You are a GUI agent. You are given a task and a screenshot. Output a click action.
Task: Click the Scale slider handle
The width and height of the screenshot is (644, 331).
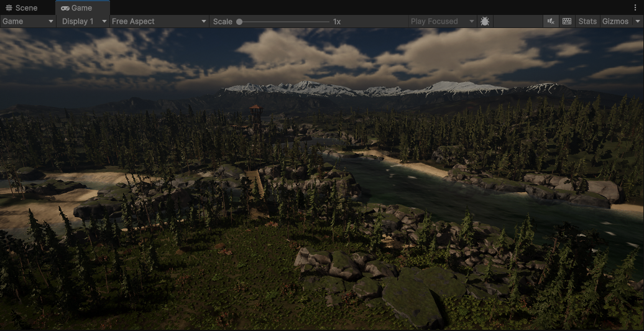tap(239, 22)
